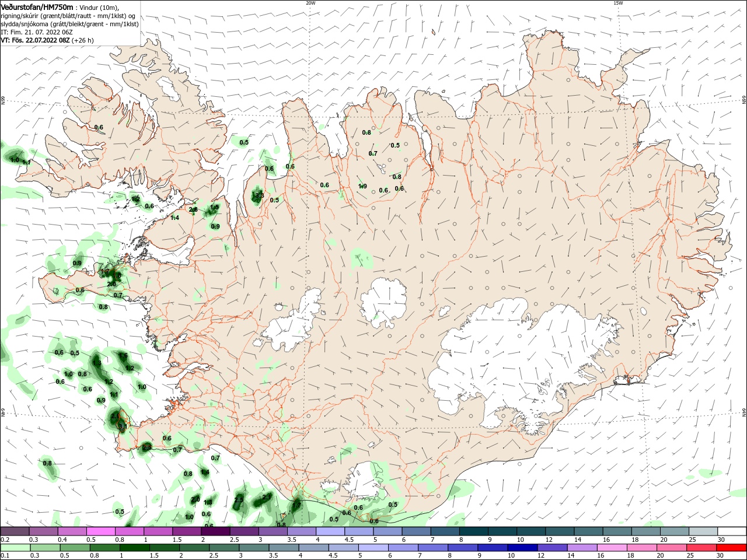Click the '3.1' precipitation value on southwest peninsula

pos(123,427)
